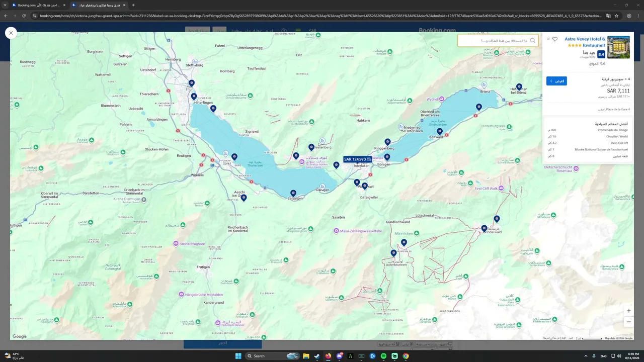The width and height of the screenshot is (644, 362).
Task: Select the hotel pin at Leissigen
Action: 293,193
